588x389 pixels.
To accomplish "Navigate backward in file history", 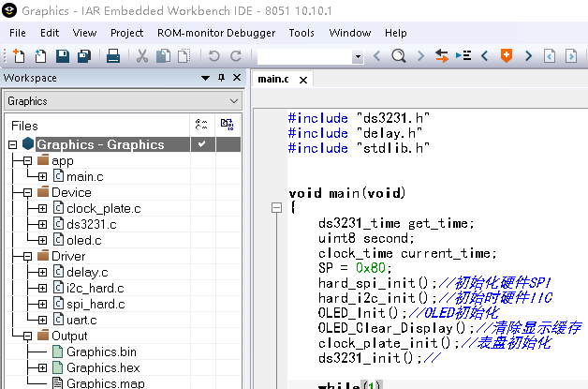I will (x=550, y=56).
